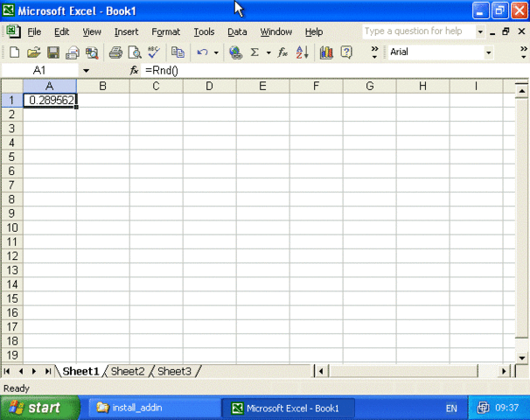Click the vertical scrollbar down arrow
This screenshot has height=420, width=530.
pos(521,358)
